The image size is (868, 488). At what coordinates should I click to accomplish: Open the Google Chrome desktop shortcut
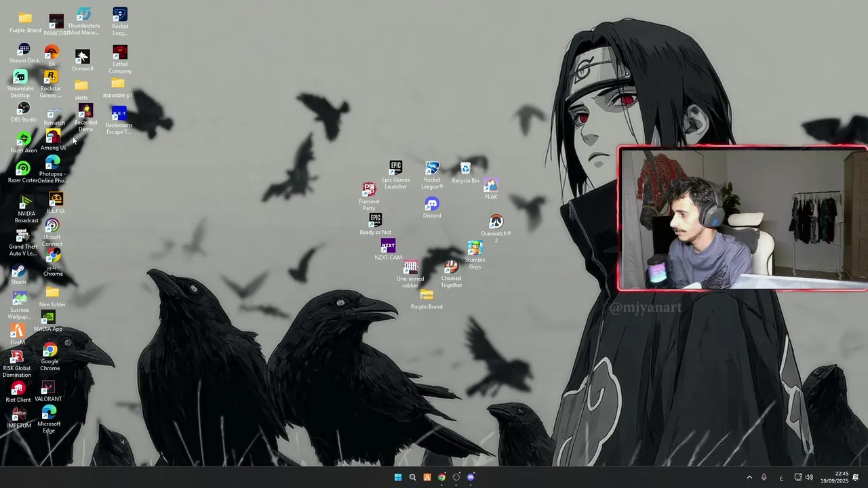click(x=50, y=357)
